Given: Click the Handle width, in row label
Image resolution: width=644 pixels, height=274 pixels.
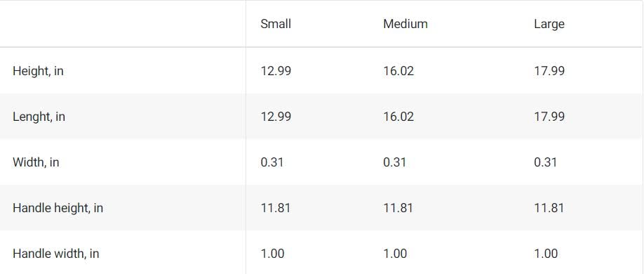Looking at the screenshot, I should point(56,254).
